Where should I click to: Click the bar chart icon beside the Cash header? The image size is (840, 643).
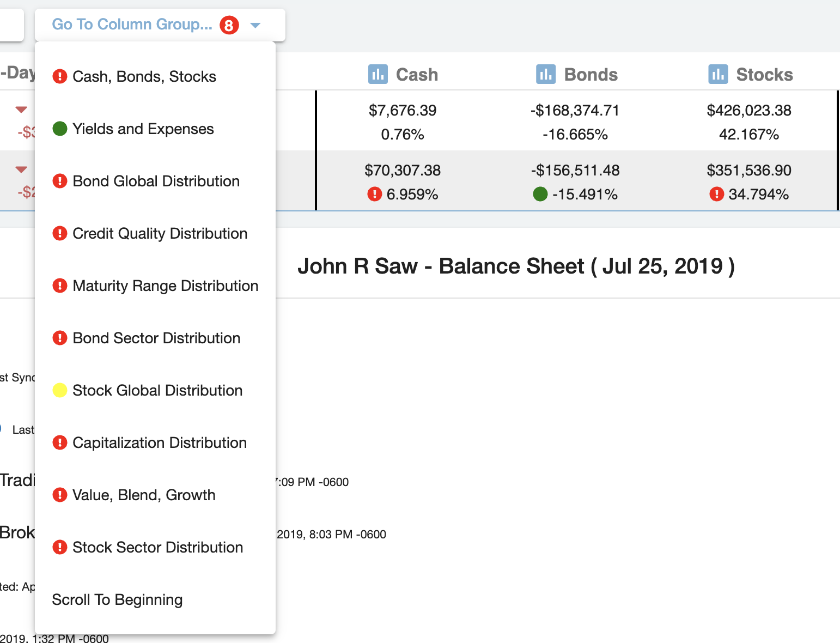pyautogui.click(x=379, y=74)
